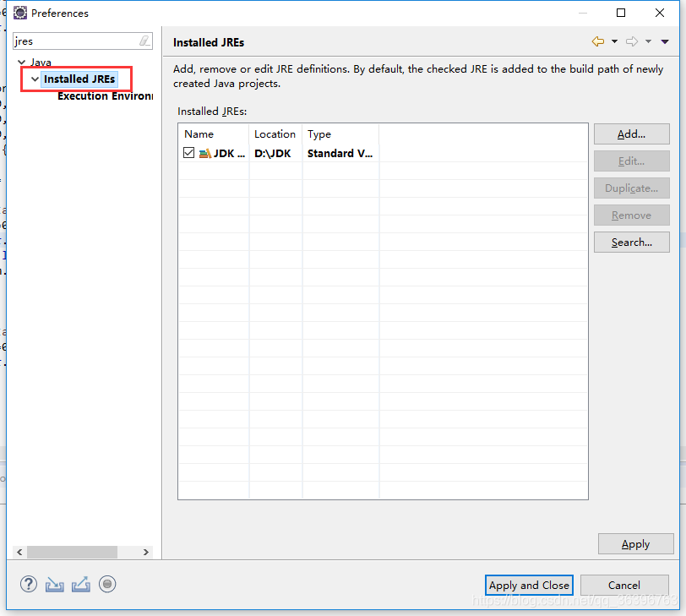
Task: Click the forward navigation arrow icon
Action: click(632, 41)
